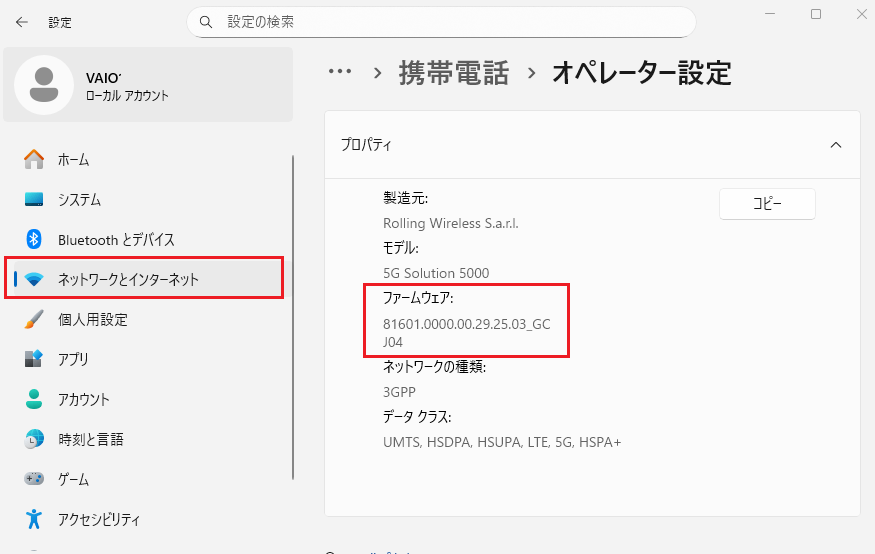
Task: Click the 携帯電話 breadcrumb link
Action: point(453,72)
